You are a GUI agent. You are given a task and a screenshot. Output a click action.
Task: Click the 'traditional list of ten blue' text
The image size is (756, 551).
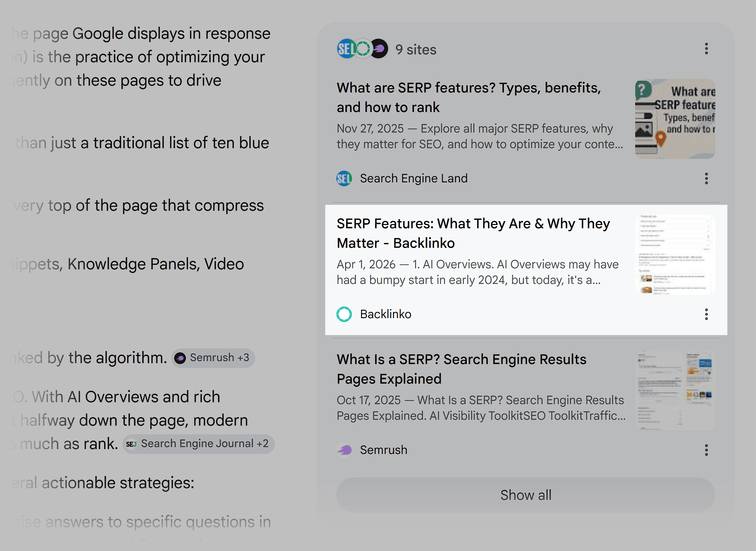click(x=181, y=143)
